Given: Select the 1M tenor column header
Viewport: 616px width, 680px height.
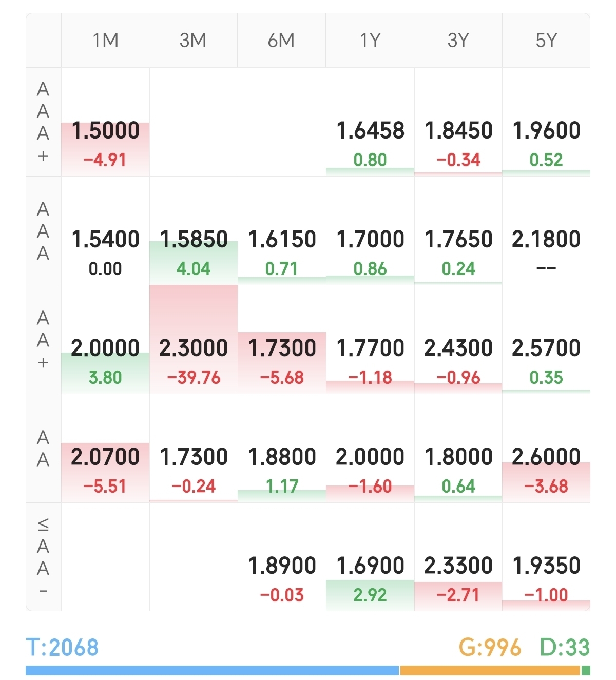Looking at the screenshot, I should (105, 41).
